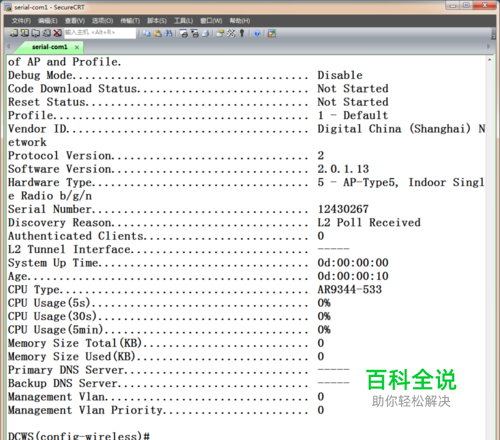The height and width of the screenshot is (440, 500).
Task: Open Session Options from toolbar icon
Action: click(220, 33)
